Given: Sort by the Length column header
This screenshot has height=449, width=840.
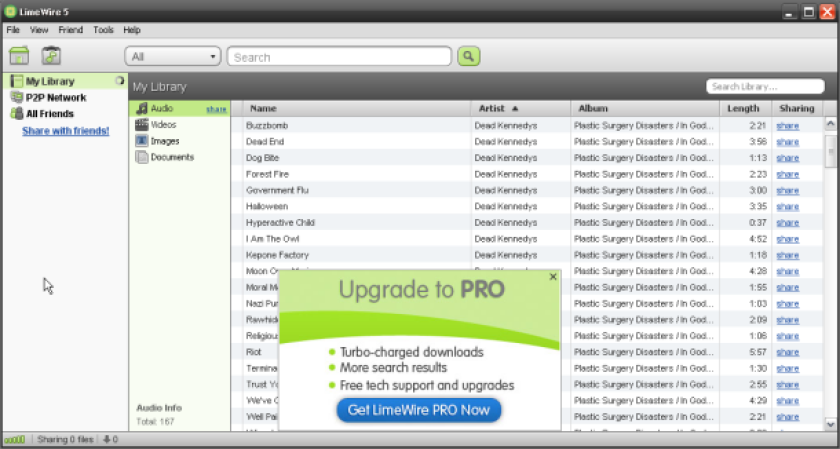Looking at the screenshot, I should point(745,108).
